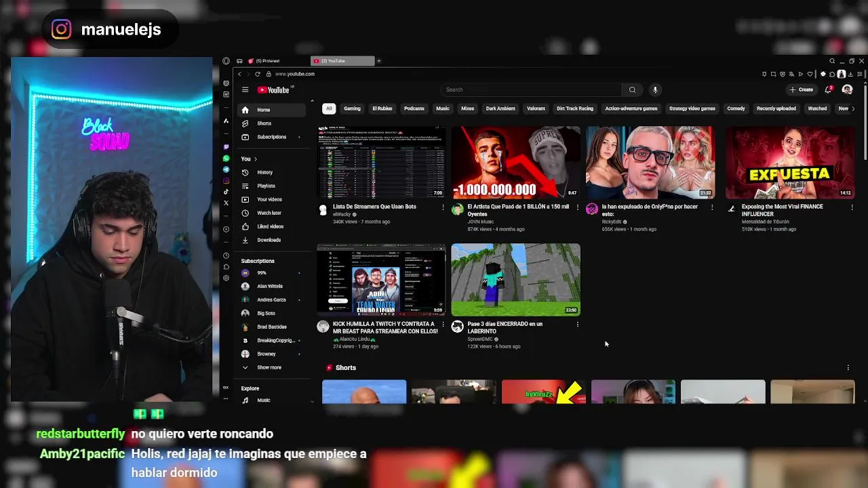Open the Browney subscription channel

pyautogui.click(x=272, y=354)
